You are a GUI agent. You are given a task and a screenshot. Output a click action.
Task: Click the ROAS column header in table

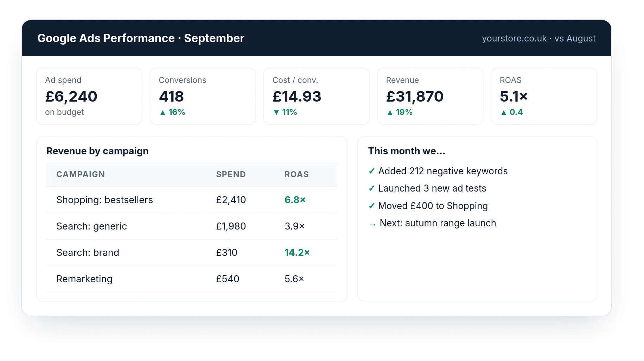(297, 174)
